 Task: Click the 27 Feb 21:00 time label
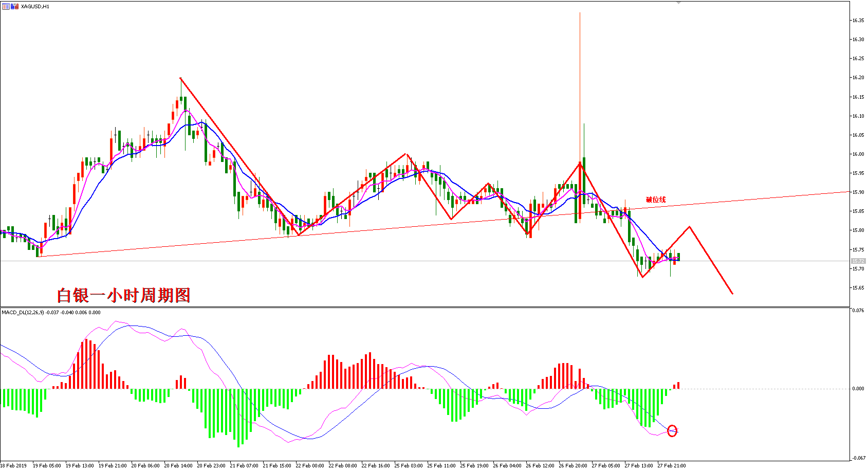click(672, 466)
